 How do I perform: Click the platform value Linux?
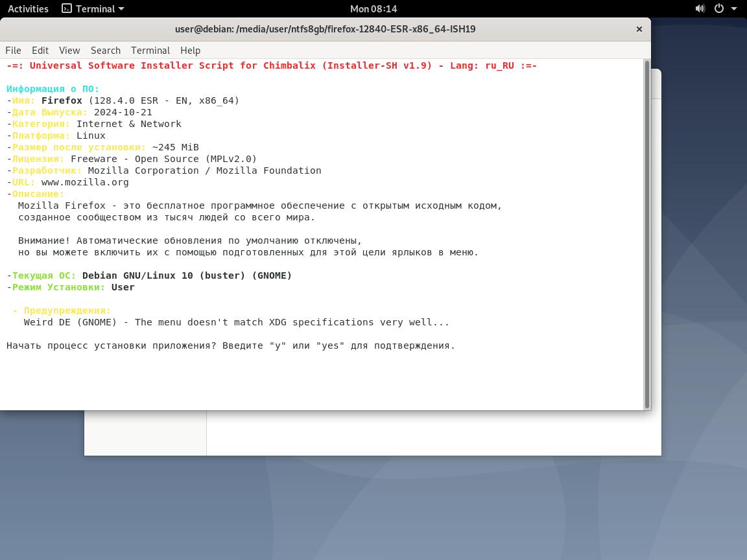coord(91,135)
